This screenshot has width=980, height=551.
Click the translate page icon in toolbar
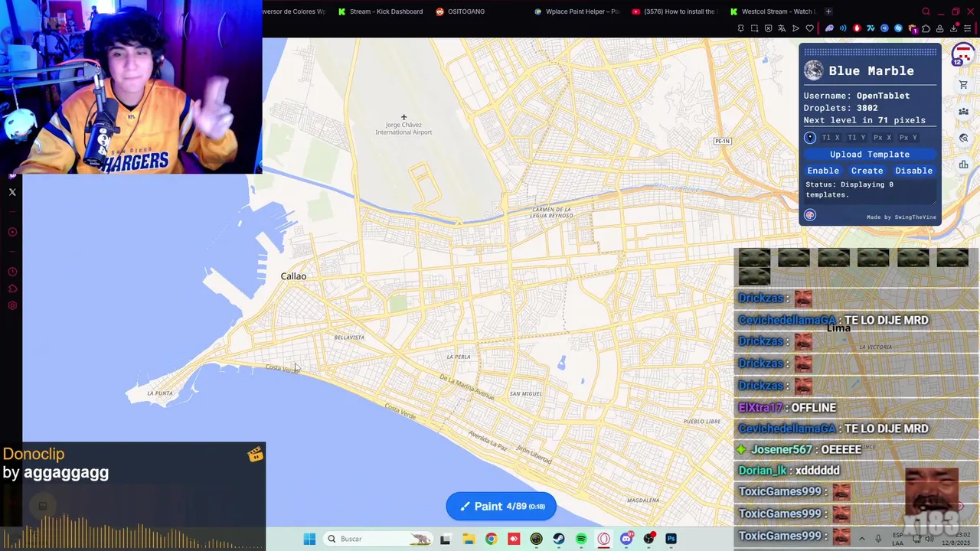(x=782, y=28)
